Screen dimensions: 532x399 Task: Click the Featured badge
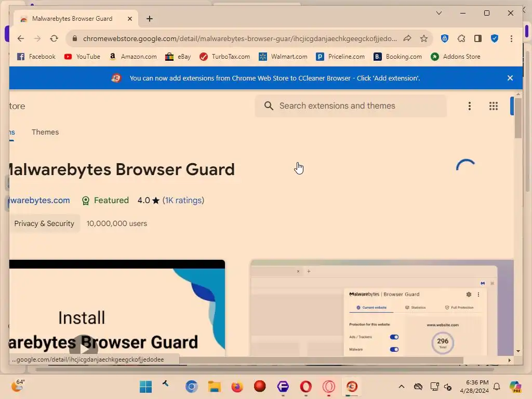[x=105, y=201]
